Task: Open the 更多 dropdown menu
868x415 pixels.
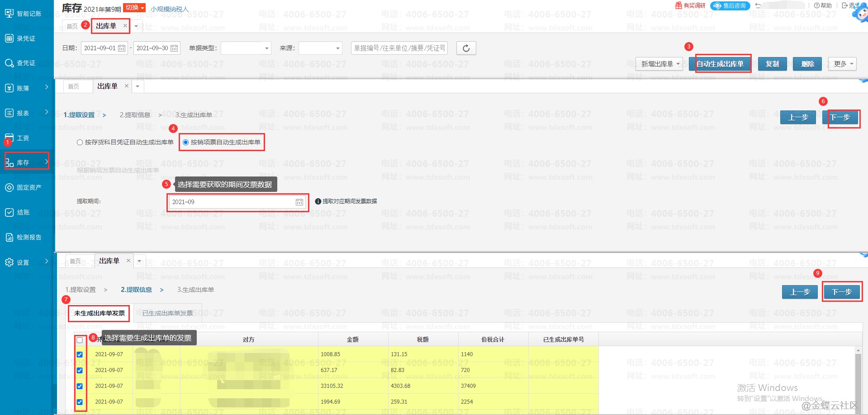Action: [843, 64]
